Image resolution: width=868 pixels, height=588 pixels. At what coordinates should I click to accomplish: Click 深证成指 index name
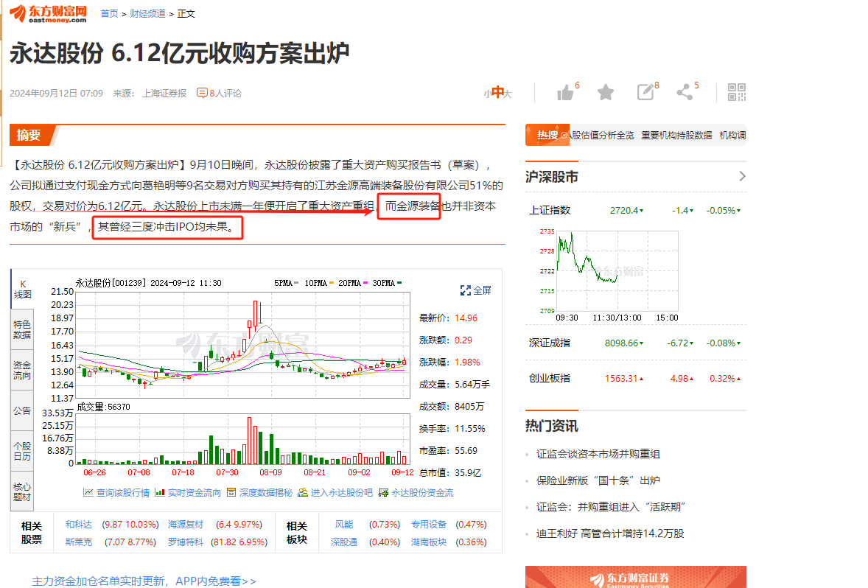point(550,343)
